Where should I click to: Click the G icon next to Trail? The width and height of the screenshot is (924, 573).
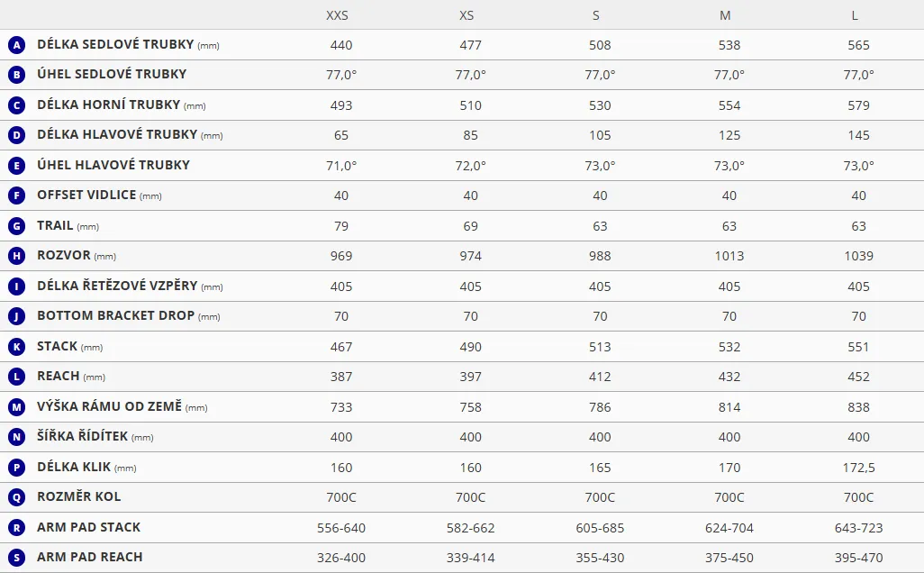point(16,226)
